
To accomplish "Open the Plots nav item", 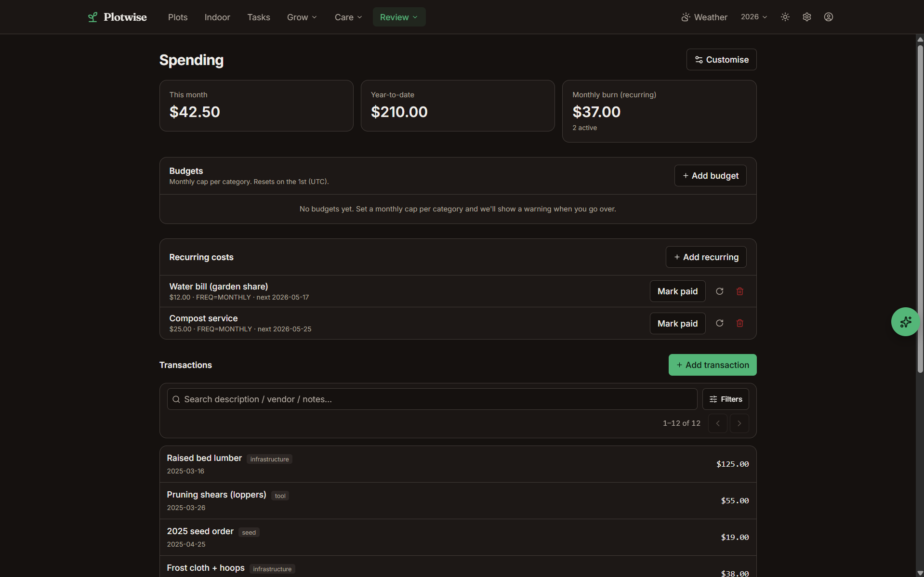I will pyautogui.click(x=178, y=17).
